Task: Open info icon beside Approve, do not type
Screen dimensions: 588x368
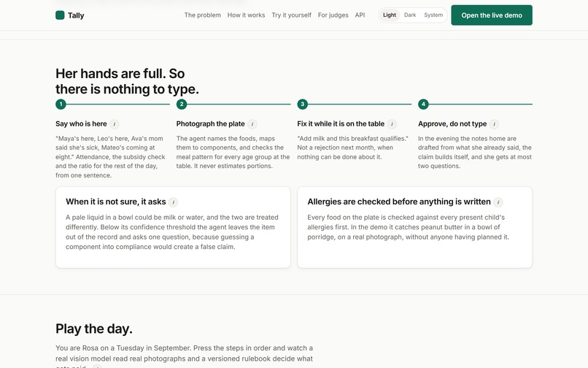Action: point(494,124)
